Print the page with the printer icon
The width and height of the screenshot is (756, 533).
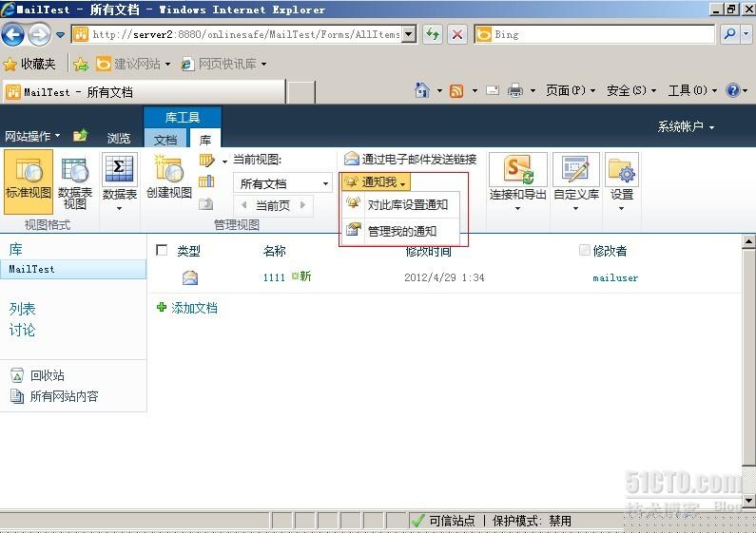click(x=515, y=90)
